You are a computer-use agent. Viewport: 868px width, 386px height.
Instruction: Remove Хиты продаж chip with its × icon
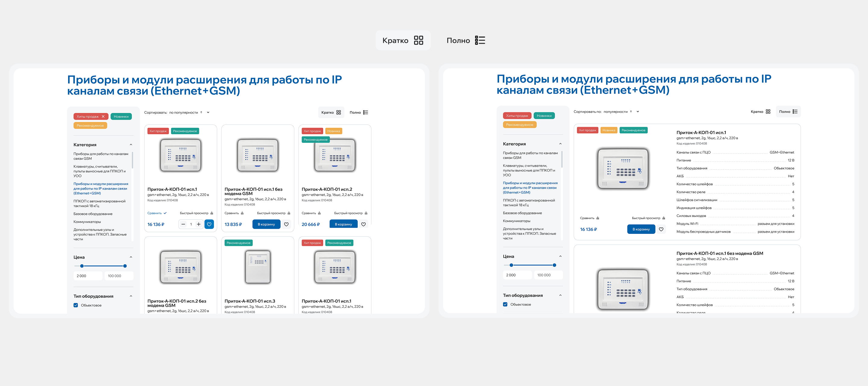(103, 117)
